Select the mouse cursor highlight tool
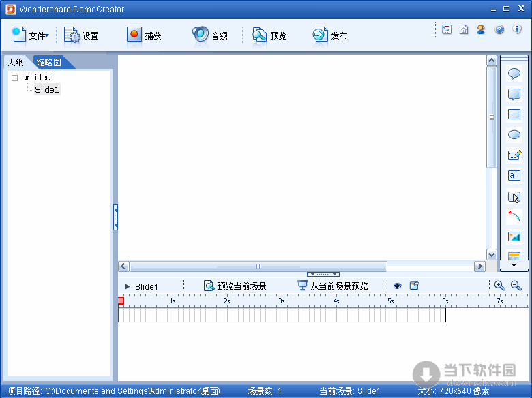The image size is (532, 398). [514, 196]
